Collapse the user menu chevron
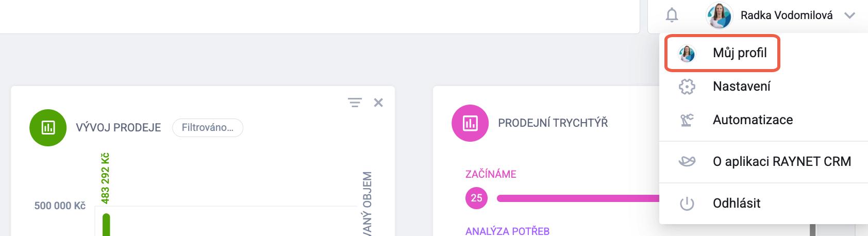Screen dimensions: 868x236 click(849, 15)
